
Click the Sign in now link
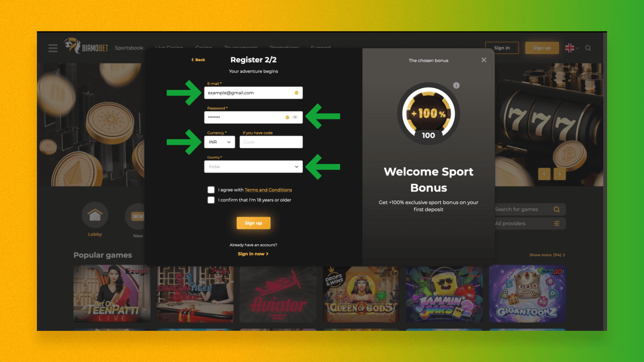253,253
